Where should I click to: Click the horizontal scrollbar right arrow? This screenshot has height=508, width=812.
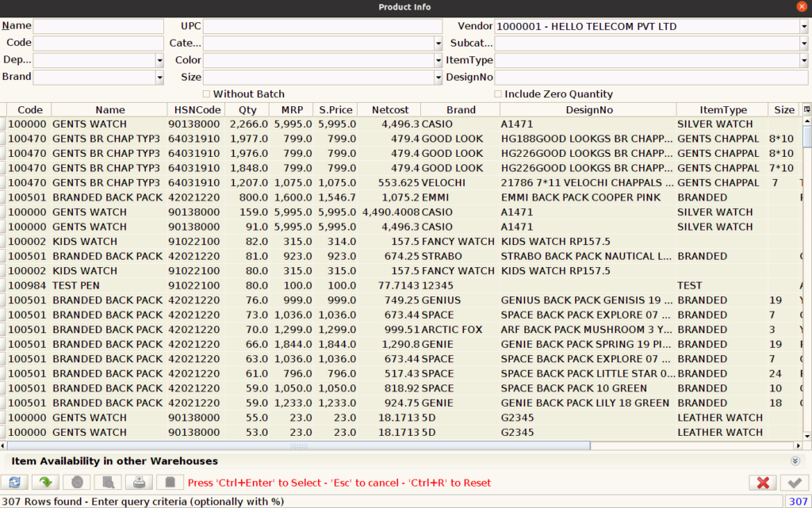[x=798, y=445]
